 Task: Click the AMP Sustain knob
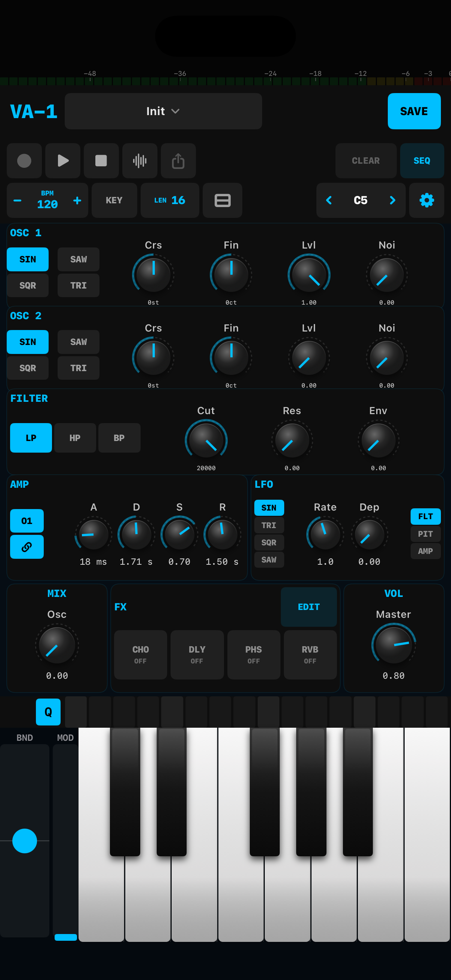179,534
